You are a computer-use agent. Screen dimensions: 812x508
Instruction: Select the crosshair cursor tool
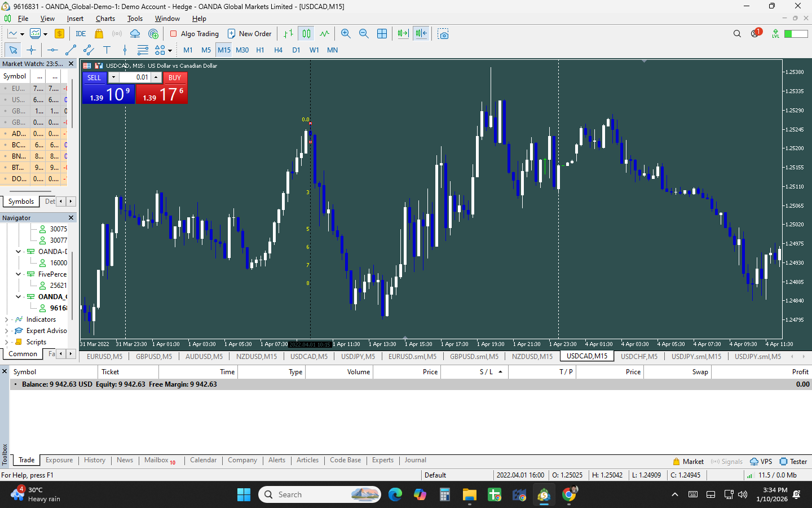(31, 50)
